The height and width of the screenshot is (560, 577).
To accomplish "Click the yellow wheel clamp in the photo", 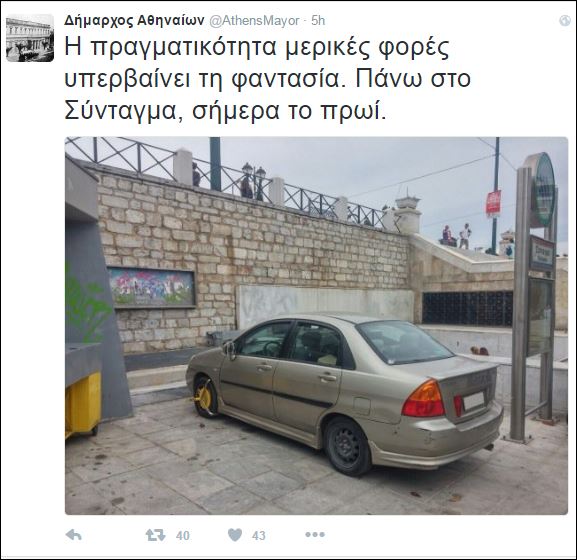I will [x=203, y=398].
